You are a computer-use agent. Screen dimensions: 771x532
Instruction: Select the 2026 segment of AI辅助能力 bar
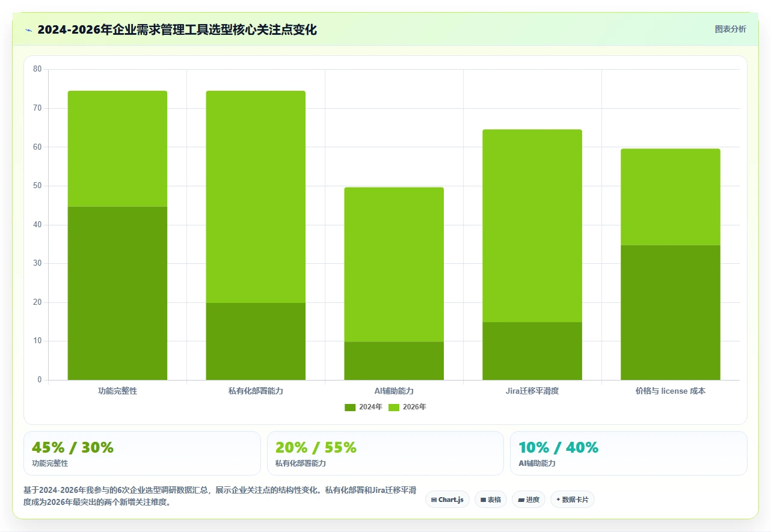(394, 264)
